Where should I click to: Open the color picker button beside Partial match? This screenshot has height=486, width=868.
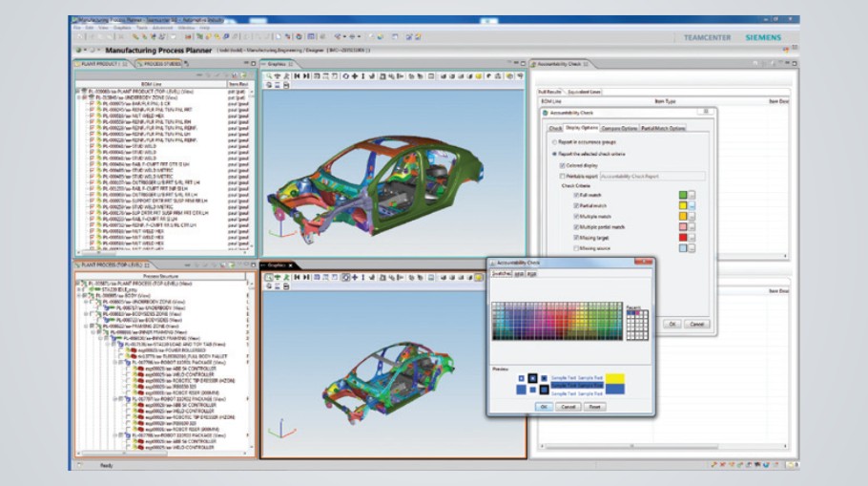tap(692, 205)
